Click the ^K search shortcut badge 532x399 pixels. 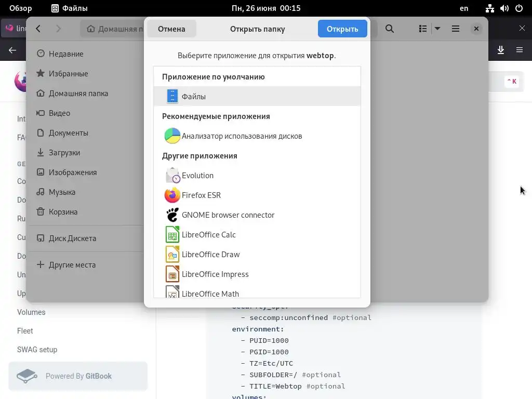[512, 82]
